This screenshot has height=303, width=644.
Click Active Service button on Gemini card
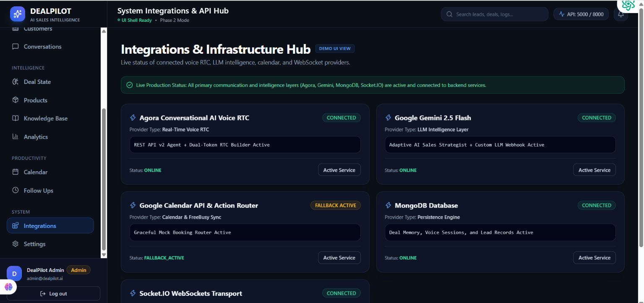pos(594,170)
